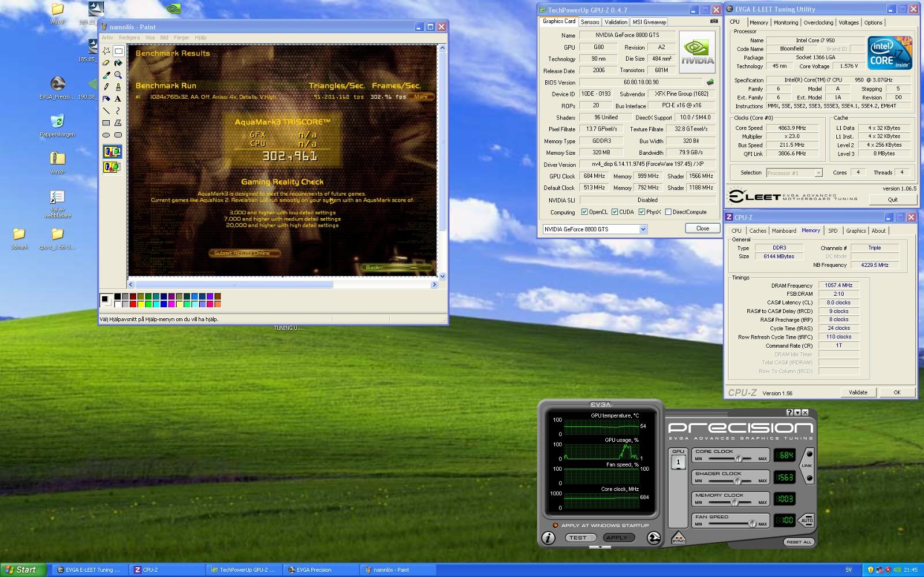Toggle the PhysX checkbox in GPU-Z
924x577 pixels.
(642, 212)
